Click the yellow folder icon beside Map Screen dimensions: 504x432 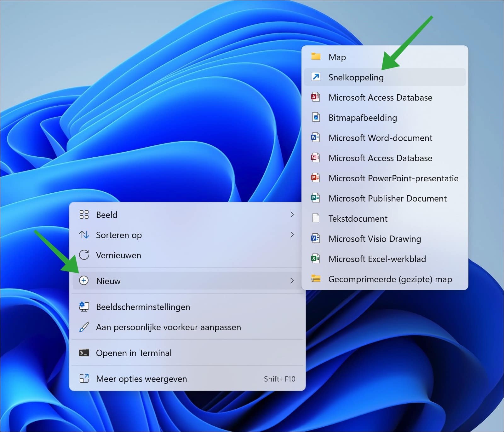pyautogui.click(x=316, y=57)
